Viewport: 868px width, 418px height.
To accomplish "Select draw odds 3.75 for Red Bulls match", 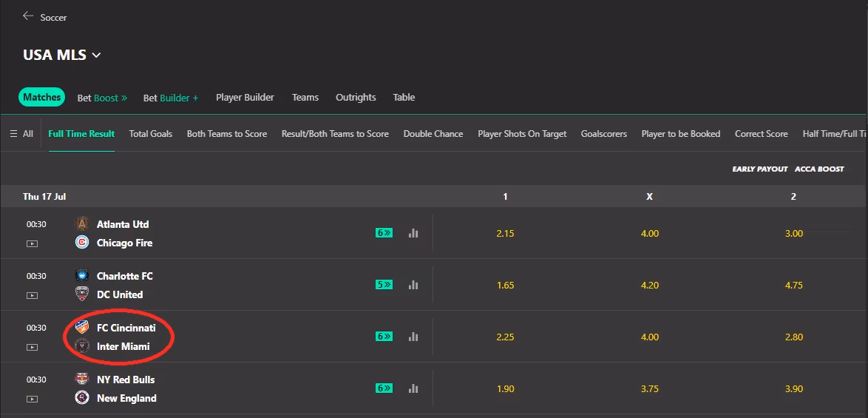I will (x=650, y=388).
